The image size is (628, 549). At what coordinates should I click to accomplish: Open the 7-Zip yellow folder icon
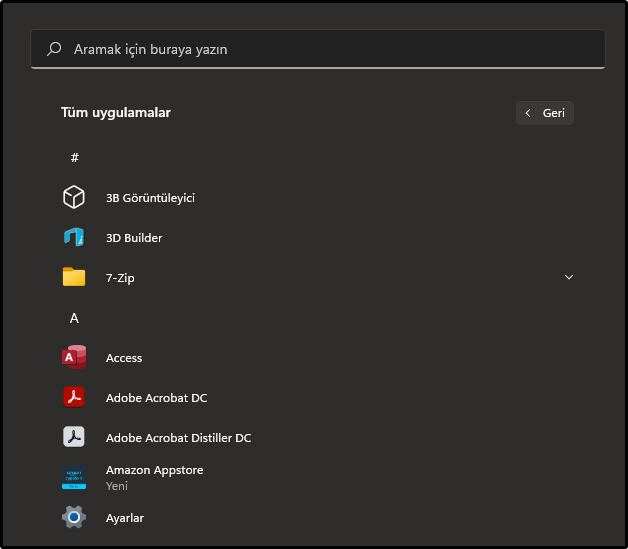click(74, 277)
